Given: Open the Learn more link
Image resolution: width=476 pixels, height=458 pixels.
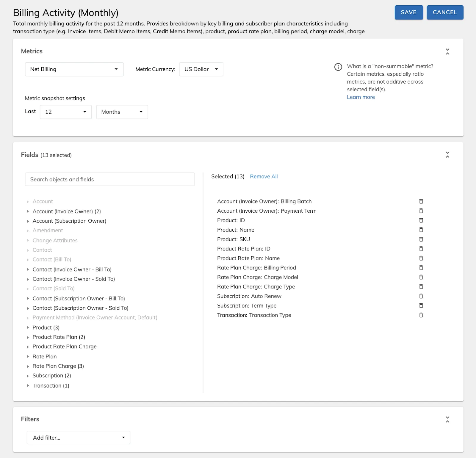Looking at the screenshot, I should [361, 97].
